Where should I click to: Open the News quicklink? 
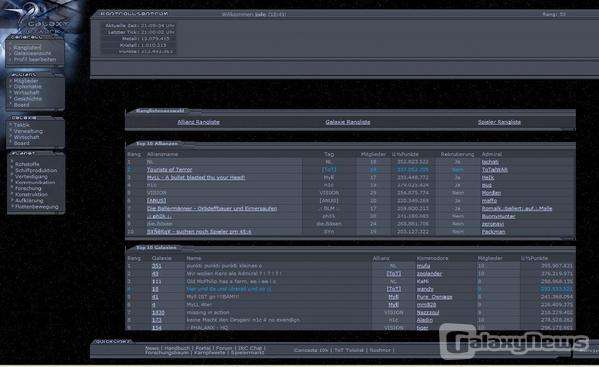(152, 348)
